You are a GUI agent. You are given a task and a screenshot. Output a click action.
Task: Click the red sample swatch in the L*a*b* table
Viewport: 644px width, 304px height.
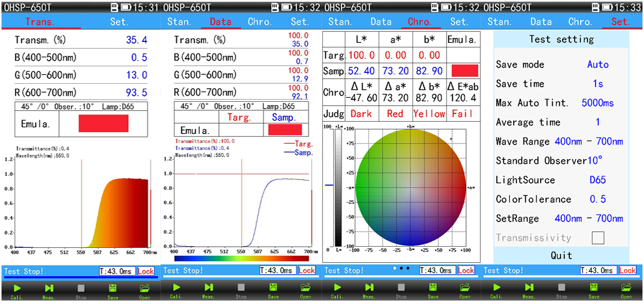(464, 71)
